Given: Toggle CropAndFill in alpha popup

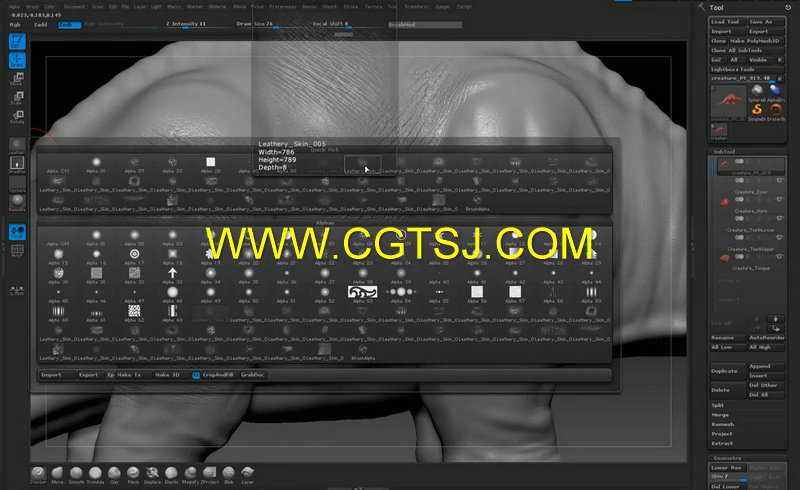Looking at the screenshot, I should (217, 375).
